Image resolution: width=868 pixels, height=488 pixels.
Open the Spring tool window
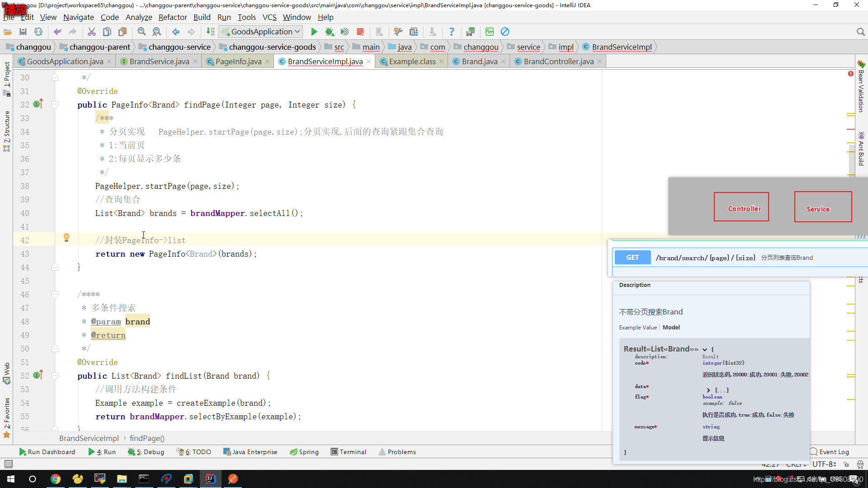point(304,452)
